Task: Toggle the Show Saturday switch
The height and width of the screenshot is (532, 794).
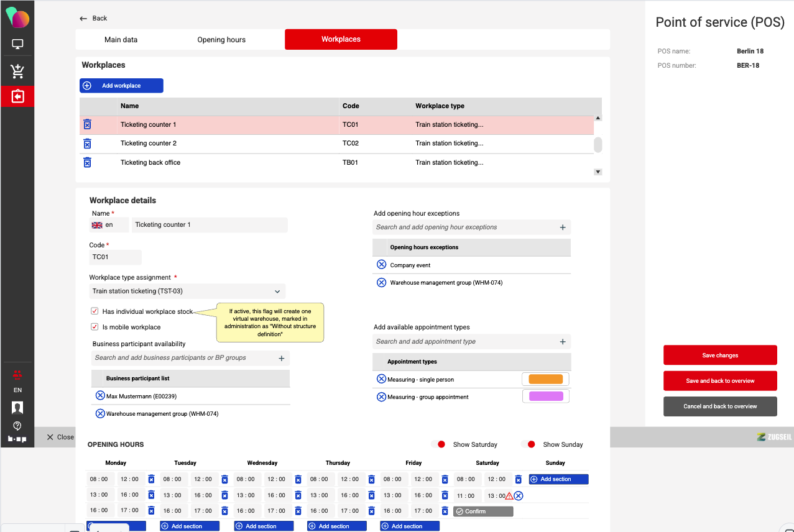Action: pos(438,444)
